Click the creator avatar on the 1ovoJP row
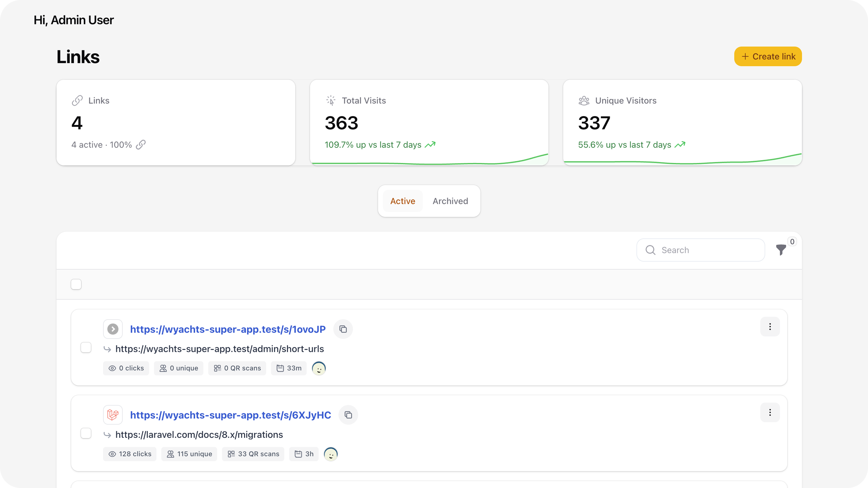 319,368
